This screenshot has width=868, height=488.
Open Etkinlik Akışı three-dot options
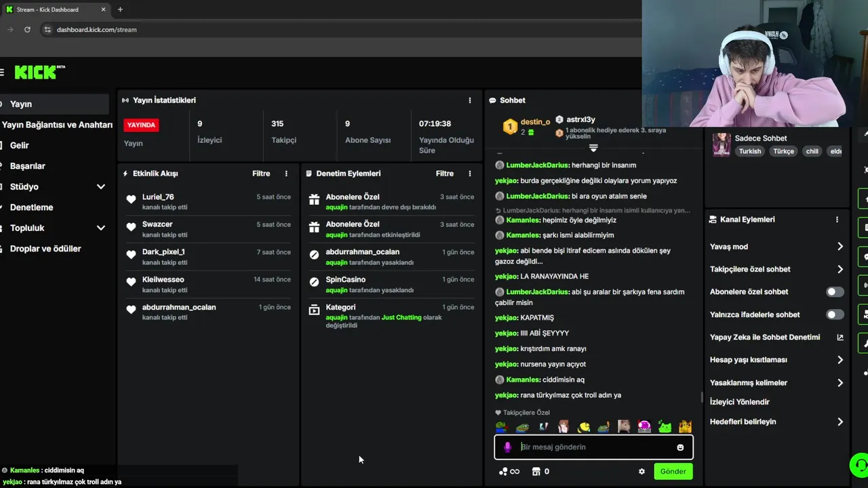point(286,174)
